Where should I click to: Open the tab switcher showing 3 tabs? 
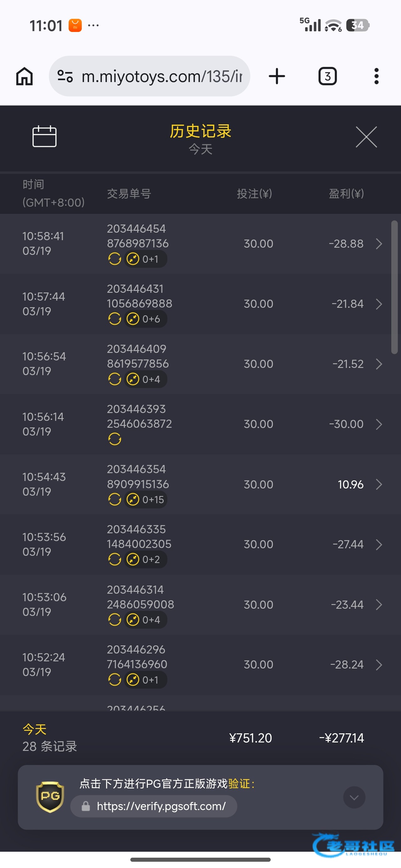327,76
